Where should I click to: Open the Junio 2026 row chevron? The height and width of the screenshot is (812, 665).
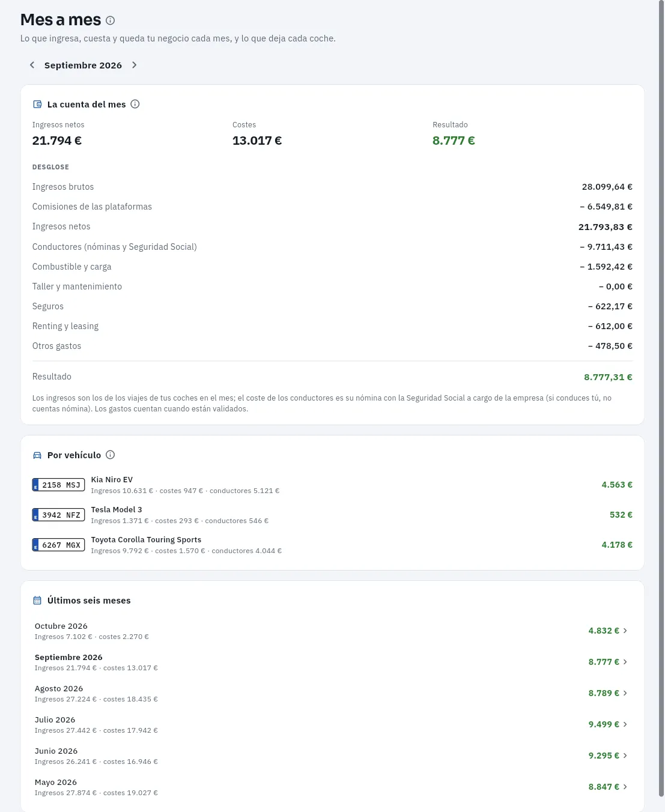625,756
